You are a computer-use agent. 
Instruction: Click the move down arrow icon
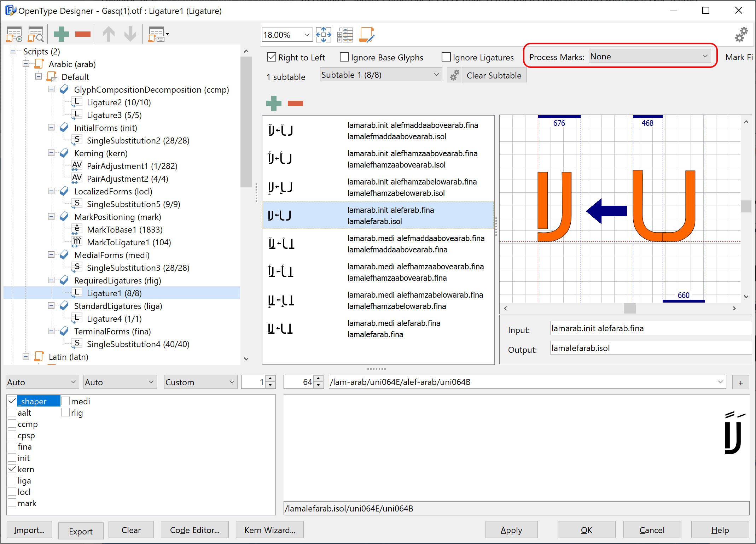[x=130, y=34]
